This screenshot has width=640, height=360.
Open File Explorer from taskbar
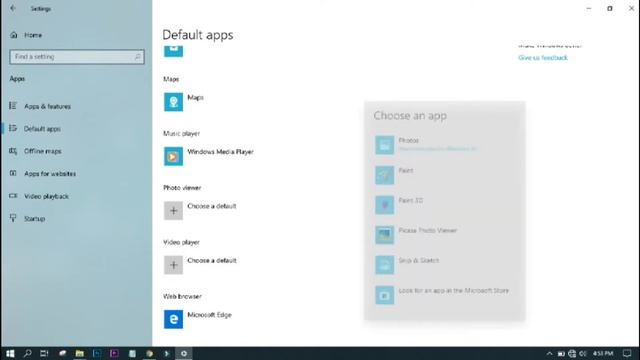click(80, 353)
